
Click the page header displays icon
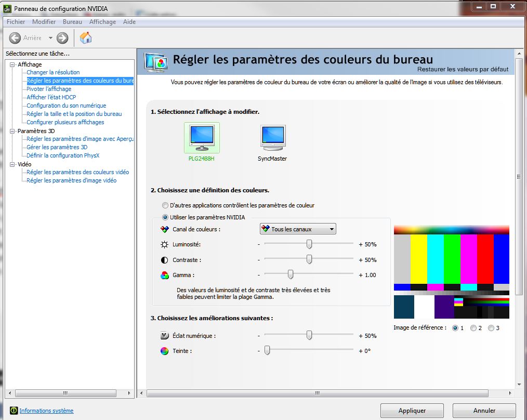point(156,63)
